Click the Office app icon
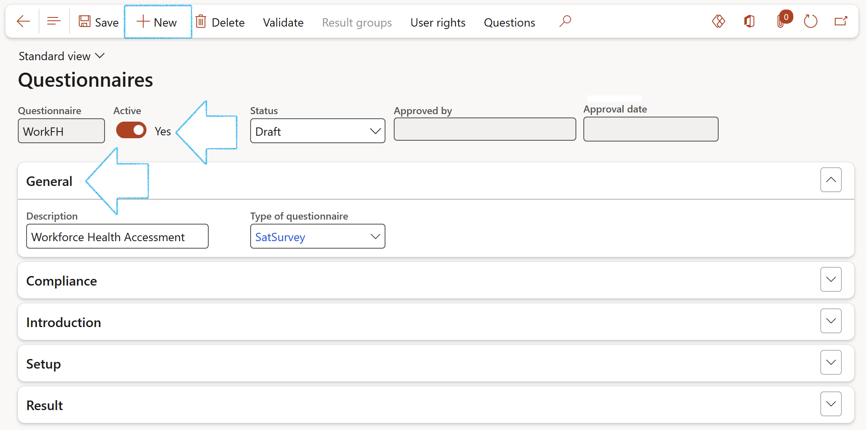The width and height of the screenshot is (868, 430). tap(749, 22)
